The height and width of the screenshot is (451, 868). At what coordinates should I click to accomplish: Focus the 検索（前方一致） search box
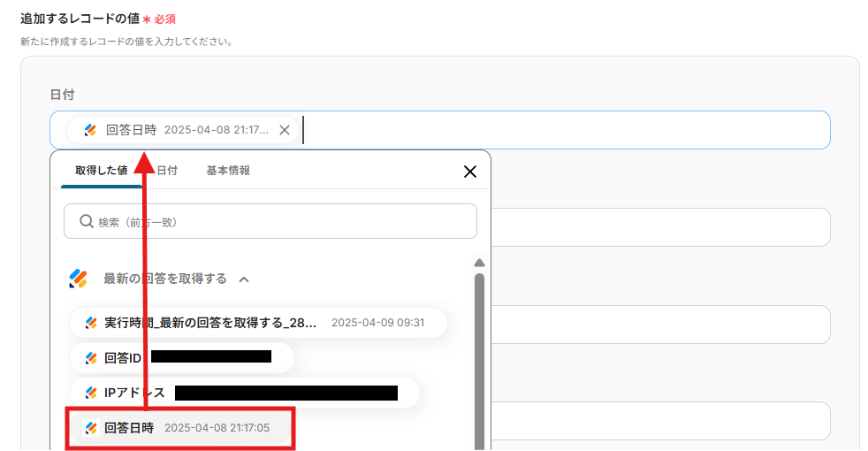click(270, 222)
